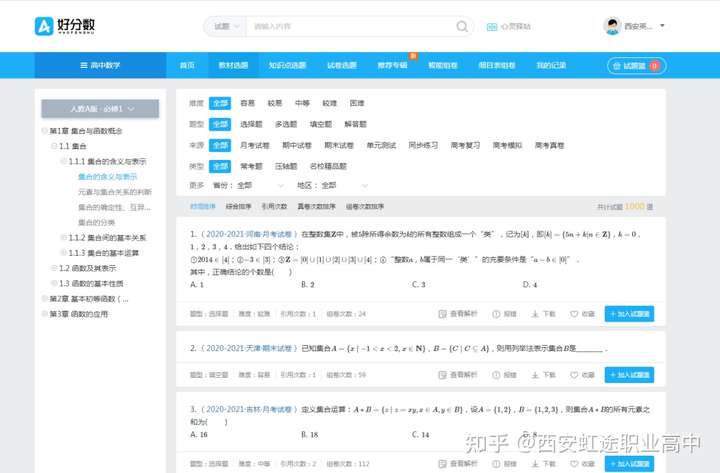Viewport: 720px width, 473px height.
Task: Collapse section 1.1 集合
Action: click(54, 146)
